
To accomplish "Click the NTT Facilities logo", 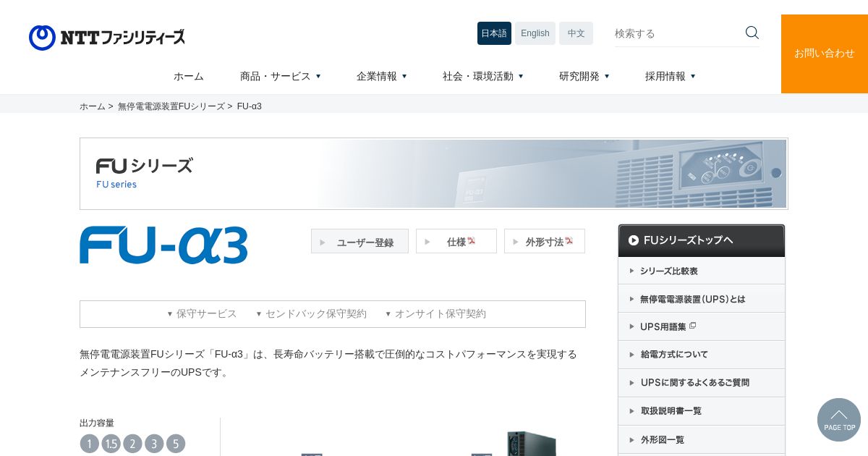I will [107, 38].
